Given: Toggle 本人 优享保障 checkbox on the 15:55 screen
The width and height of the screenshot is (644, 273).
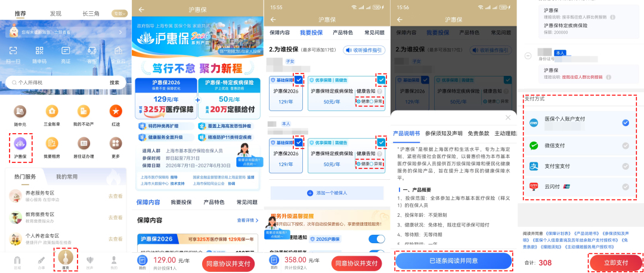Looking at the screenshot, I should click(x=382, y=142).
